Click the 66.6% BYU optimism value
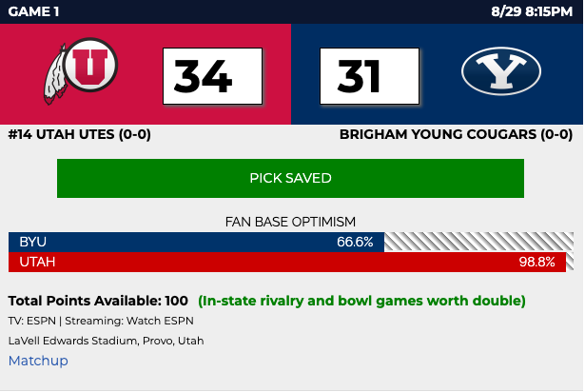The width and height of the screenshot is (585, 392). point(354,242)
